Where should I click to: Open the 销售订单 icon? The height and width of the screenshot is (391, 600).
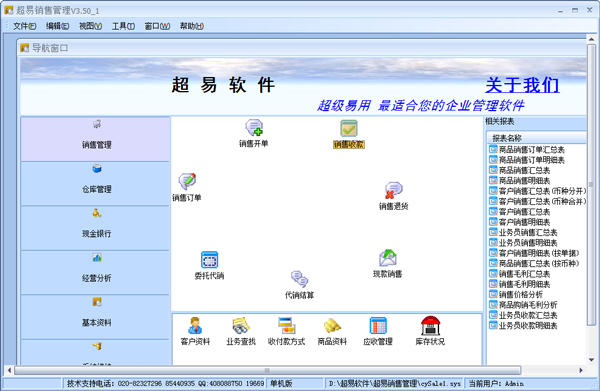(187, 187)
